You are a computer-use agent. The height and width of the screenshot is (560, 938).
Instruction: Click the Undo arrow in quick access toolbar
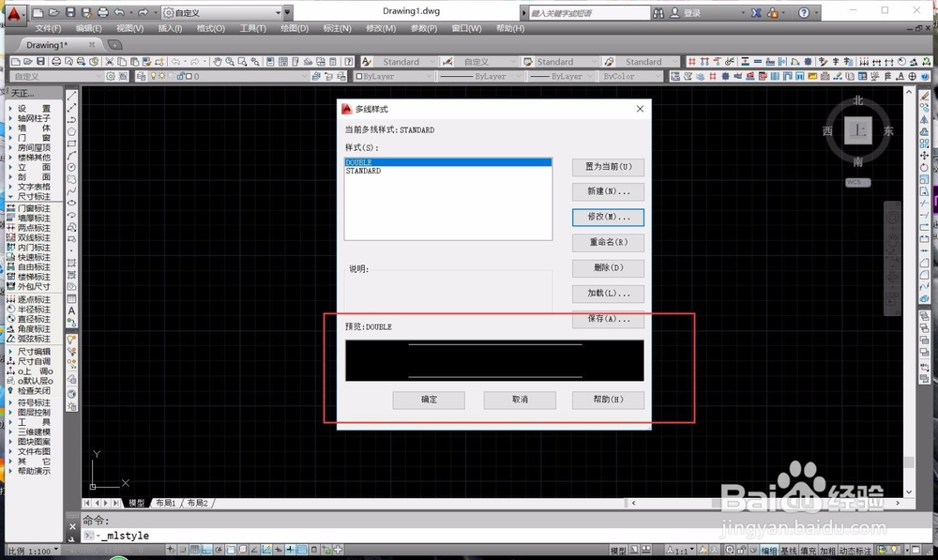pos(119,12)
